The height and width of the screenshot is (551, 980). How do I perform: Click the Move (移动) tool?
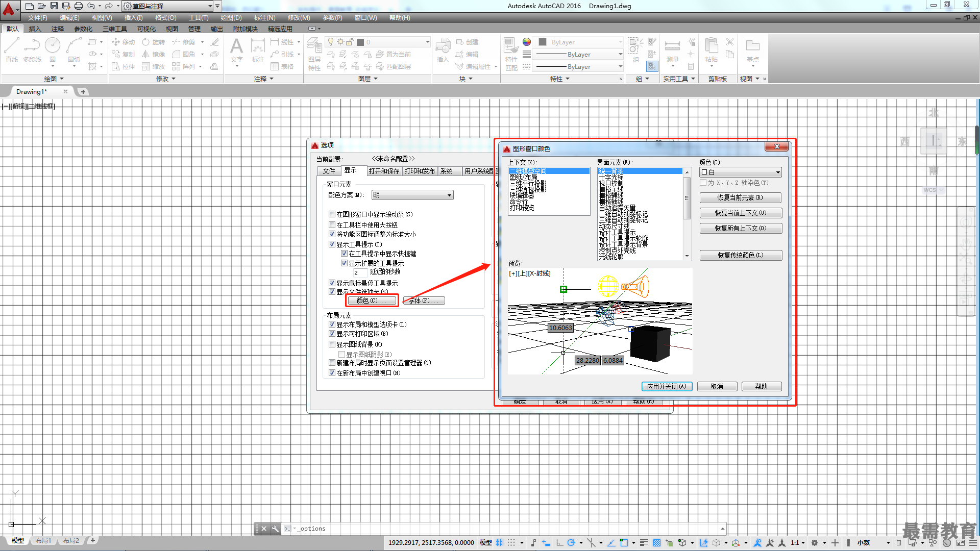[x=123, y=42]
